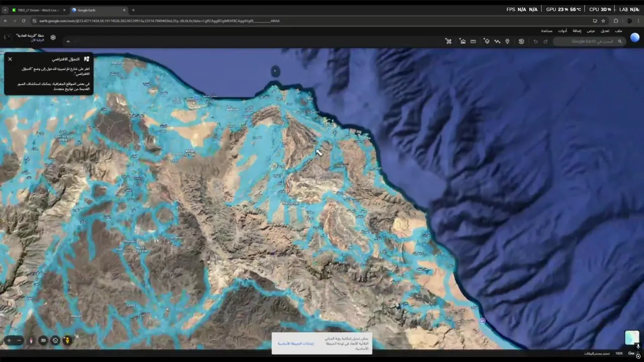Viewport: 644px width, 362px height.
Task: Click the Google Earth globe logo
Action: 635,37
